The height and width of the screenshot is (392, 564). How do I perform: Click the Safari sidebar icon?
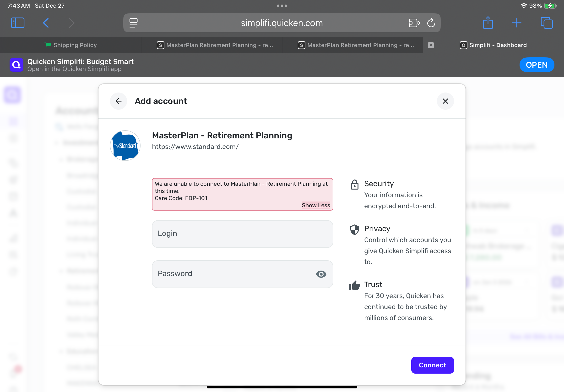click(18, 23)
